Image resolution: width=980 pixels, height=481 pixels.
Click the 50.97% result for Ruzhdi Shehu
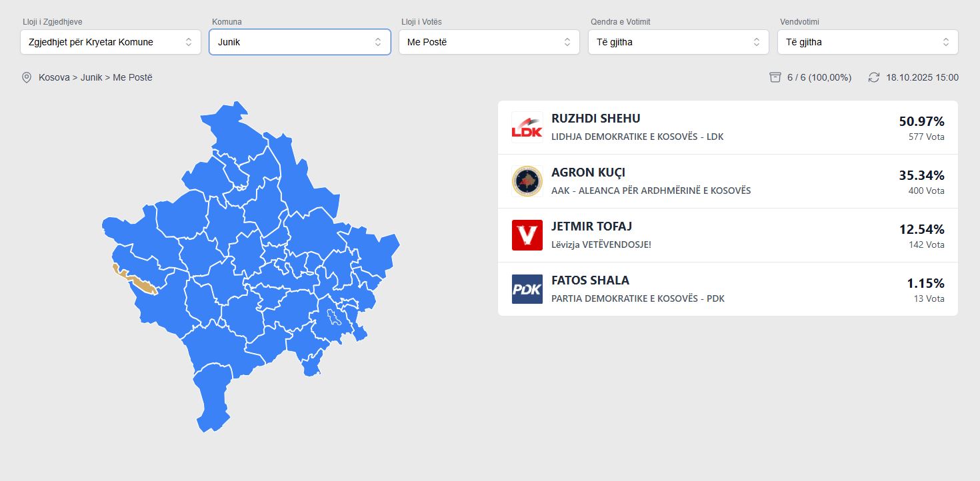click(x=921, y=121)
